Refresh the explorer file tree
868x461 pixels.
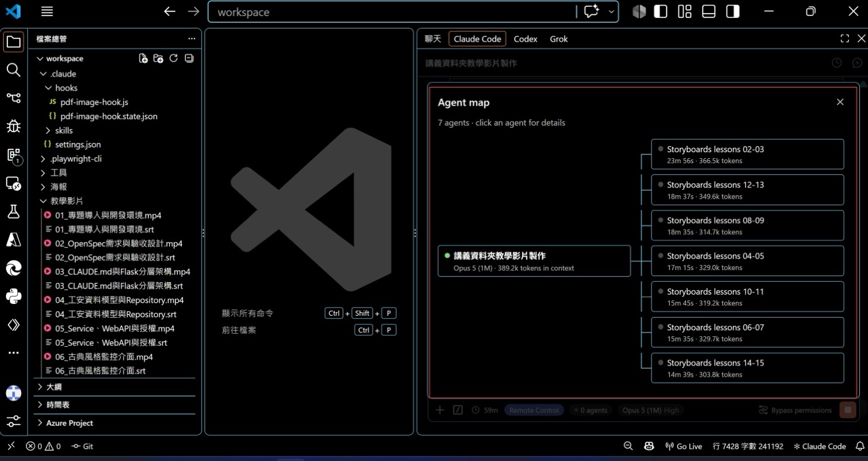(x=174, y=58)
